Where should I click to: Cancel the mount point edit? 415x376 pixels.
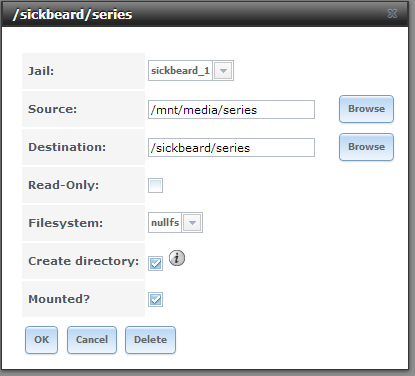point(92,340)
